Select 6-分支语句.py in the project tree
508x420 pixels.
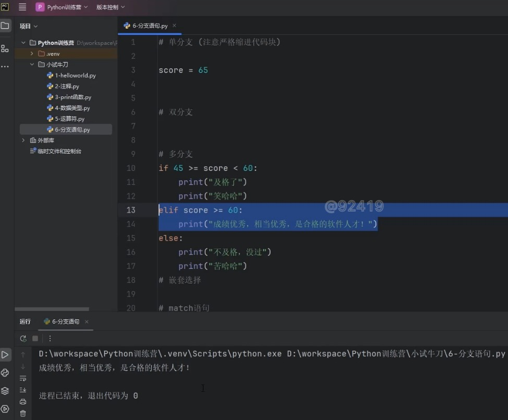pyautogui.click(x=66, y=129)
